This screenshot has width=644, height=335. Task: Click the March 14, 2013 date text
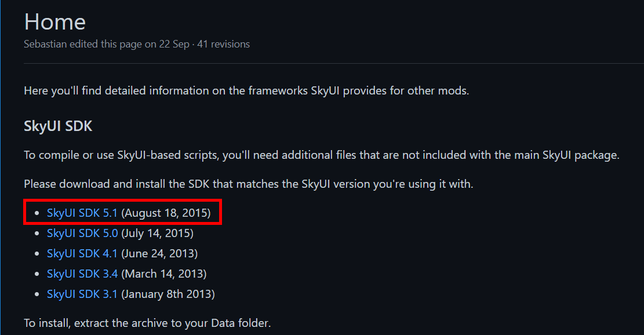pyautogui.click(x=164, y=274)
